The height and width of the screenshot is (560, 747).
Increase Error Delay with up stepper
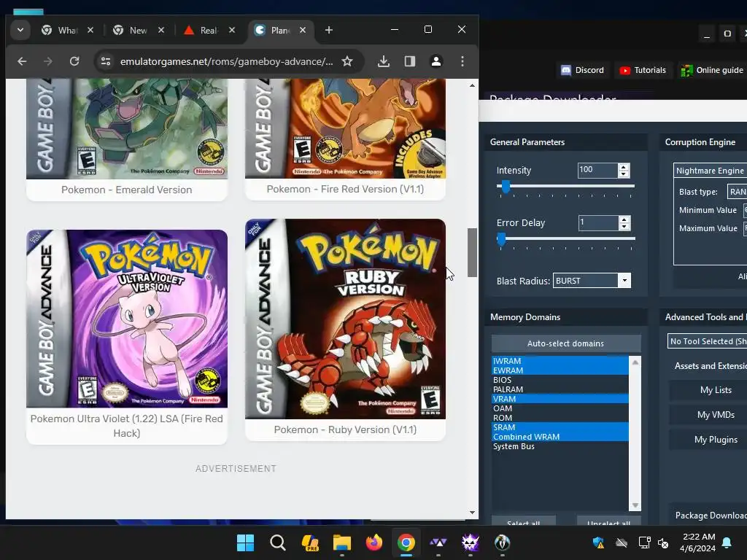pos(624,219)
